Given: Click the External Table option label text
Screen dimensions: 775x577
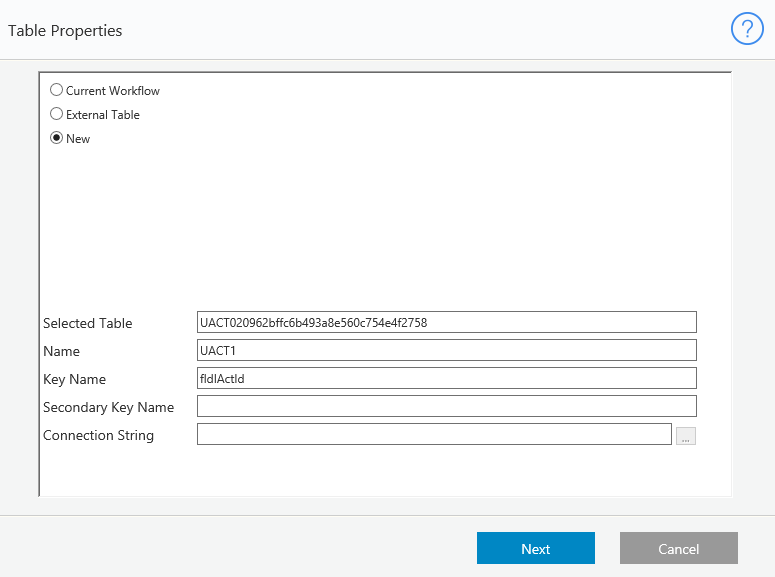Looking at the screenshot, I should point(103,115).
